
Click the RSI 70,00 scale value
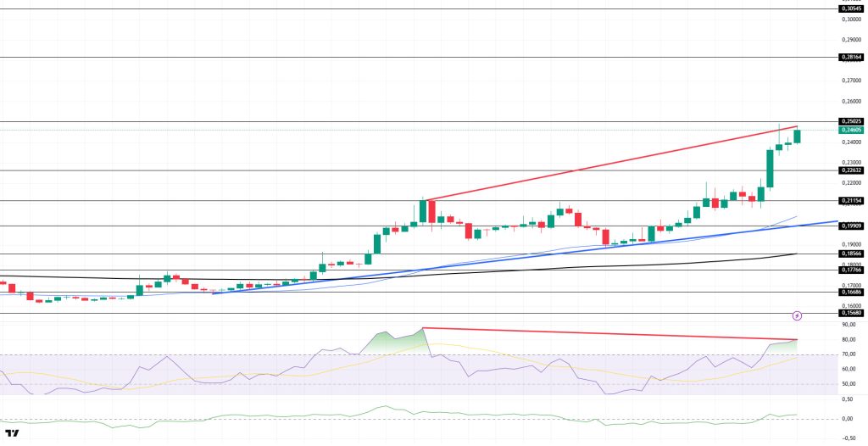(849, 354)
